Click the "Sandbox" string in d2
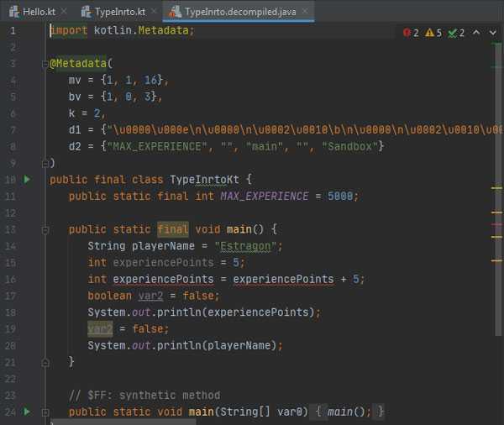Image resolution: width=504 pixels, height=425 pixels. (350, 146)
